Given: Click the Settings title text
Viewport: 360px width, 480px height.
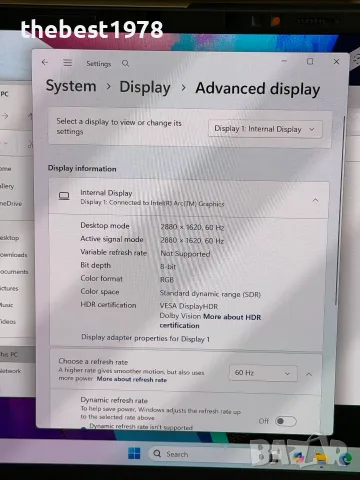Looking at the screenshot, I should coord(99,64).
